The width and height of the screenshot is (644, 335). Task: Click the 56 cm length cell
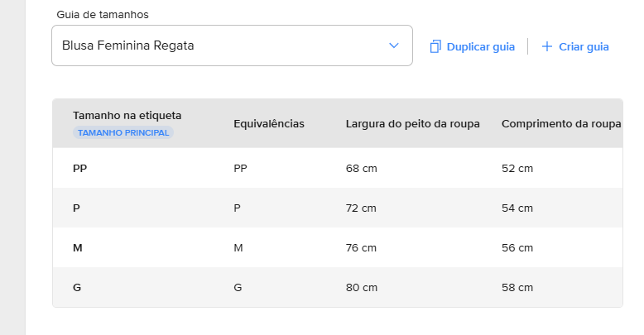517,247
